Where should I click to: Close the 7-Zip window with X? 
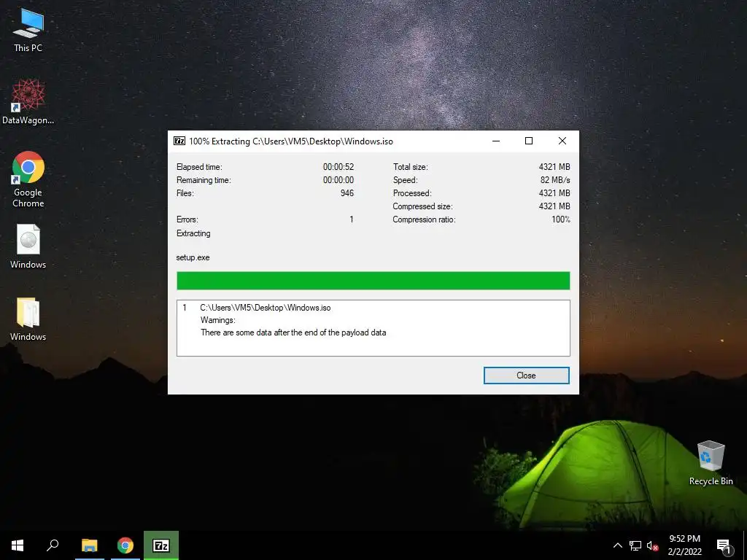562,141
